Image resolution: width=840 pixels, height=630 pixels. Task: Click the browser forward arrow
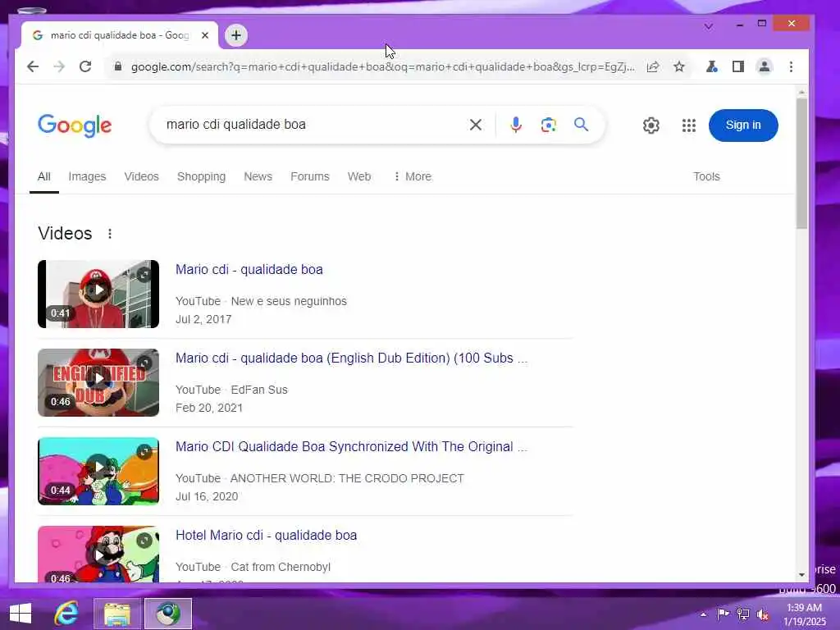[59, 67]
